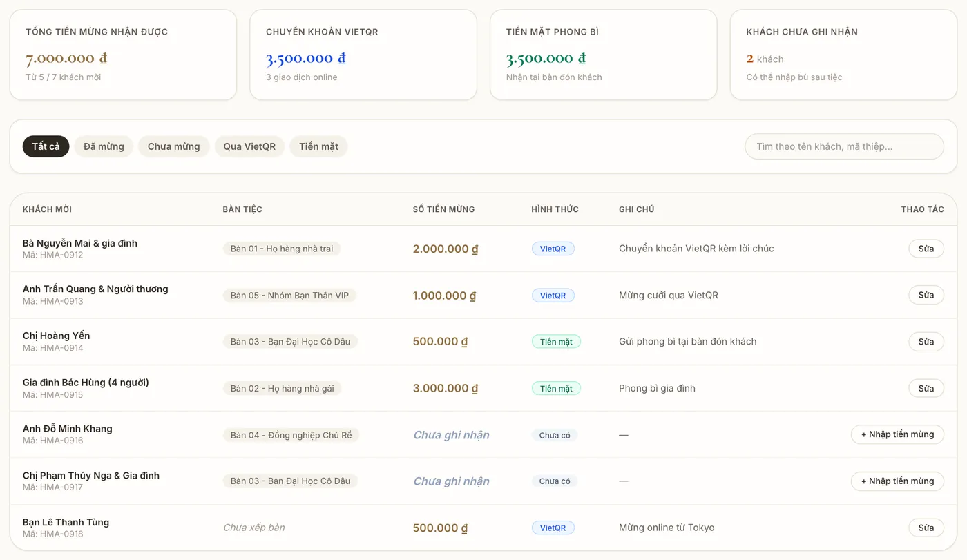Show guests under "Chưa mừng" filter
The height and width of the screenshot is (560, 967).
174,146
